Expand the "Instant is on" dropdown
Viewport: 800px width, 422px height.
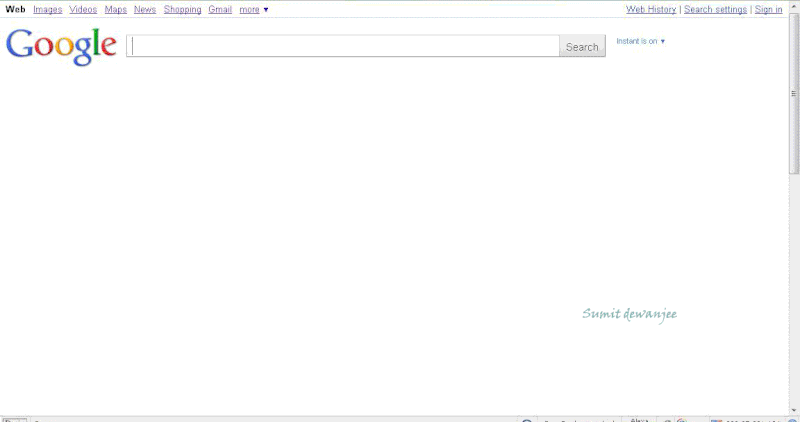point(640,41)
